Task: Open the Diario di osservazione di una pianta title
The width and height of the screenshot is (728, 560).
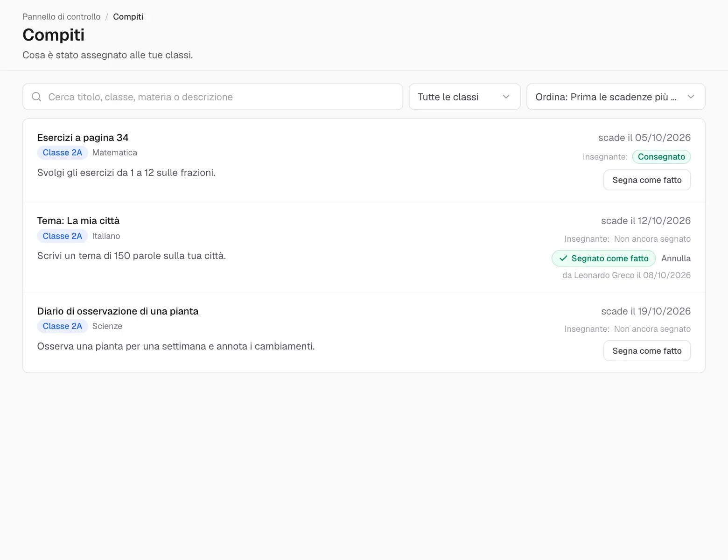Action: 118,311
